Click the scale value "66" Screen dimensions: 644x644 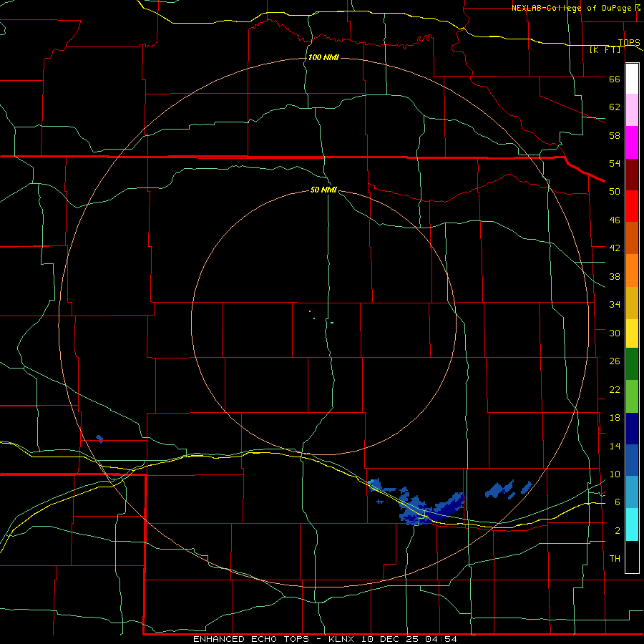pos(615,79)
